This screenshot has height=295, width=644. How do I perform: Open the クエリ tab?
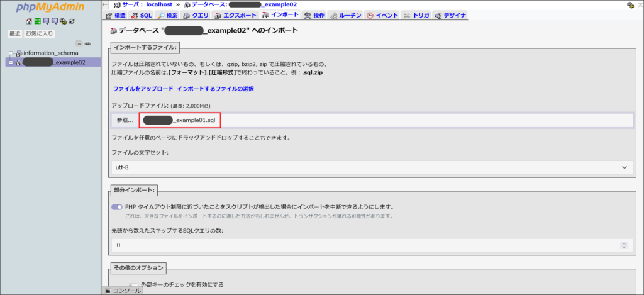coord(196,16)
